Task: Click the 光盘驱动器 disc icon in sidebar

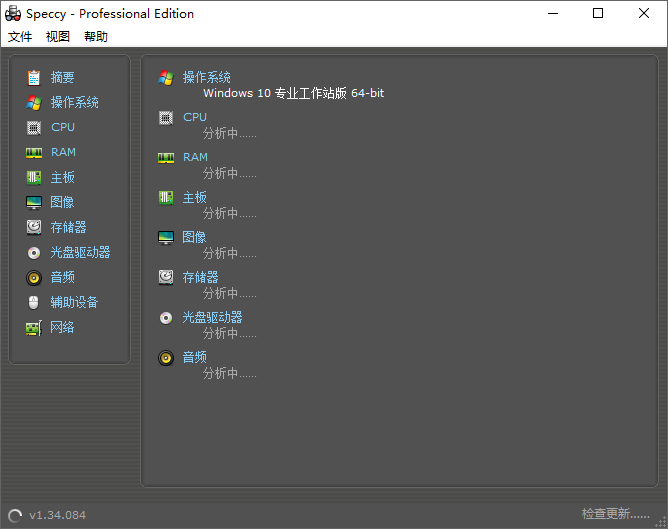Action: click(x=34, y=253)
